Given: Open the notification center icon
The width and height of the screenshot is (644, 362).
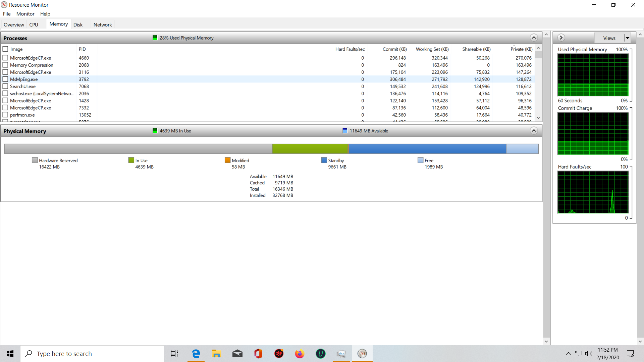Looking at the screenshot, I should (630, 354).
